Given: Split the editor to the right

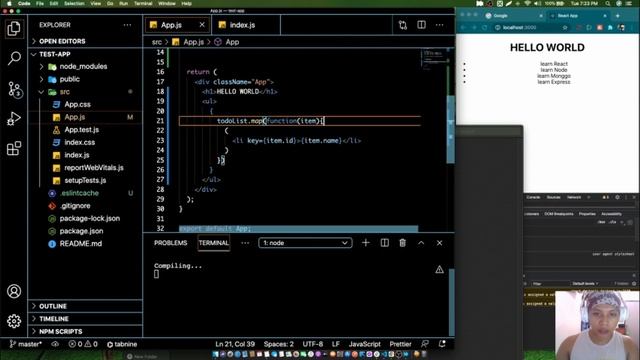Looking at the screenshot, I should click(x=421, y=25).
